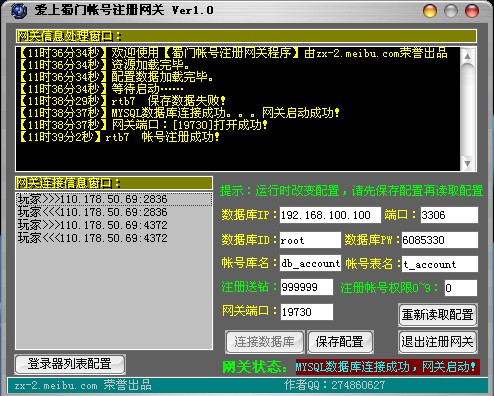The image size is (494, 396).
Task: Click the database port 3306 field
Action: (x=449, y=215)
